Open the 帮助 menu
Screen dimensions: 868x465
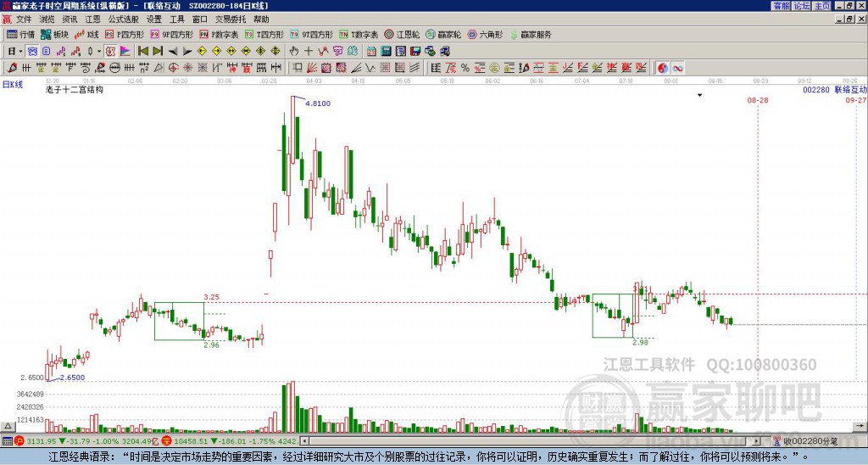click(x=261, y=20)
